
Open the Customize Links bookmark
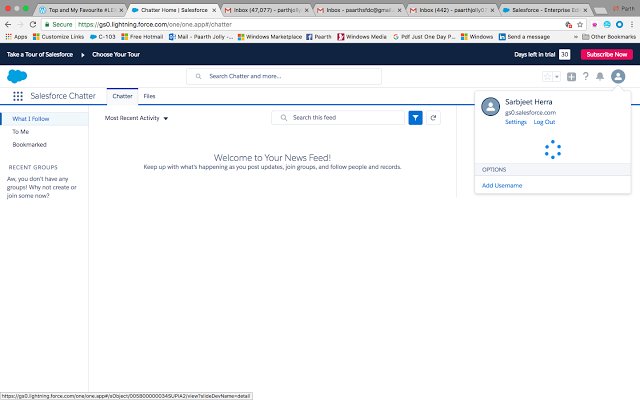58,37
